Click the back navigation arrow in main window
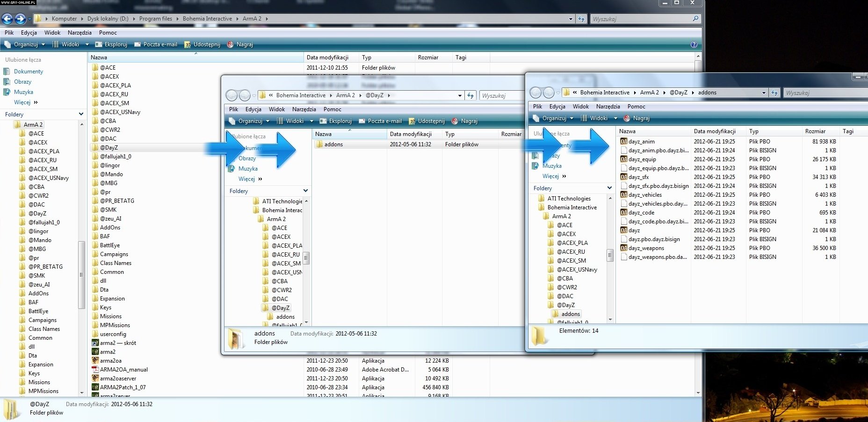This screenshot has width=868, height=422. [7, 19]
